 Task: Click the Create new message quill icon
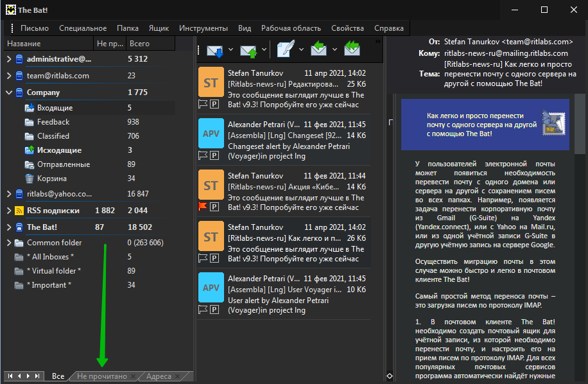click(286, 49)
